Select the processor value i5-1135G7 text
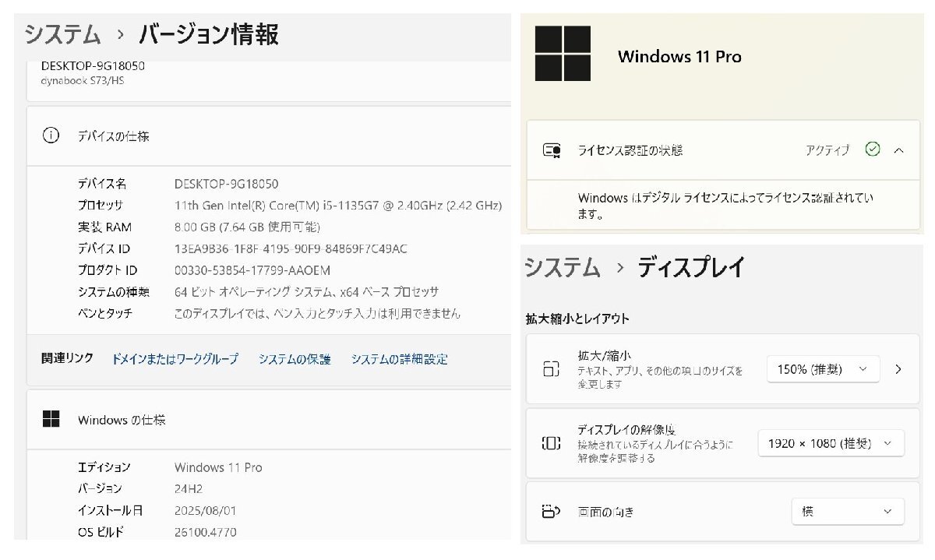The image size is (935, 560). (x=338, y=206)
